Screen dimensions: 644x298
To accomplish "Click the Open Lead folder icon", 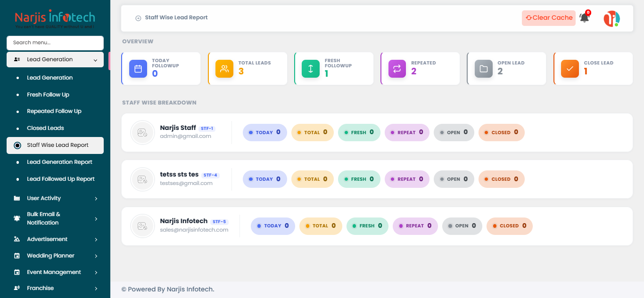I will 483,69.
